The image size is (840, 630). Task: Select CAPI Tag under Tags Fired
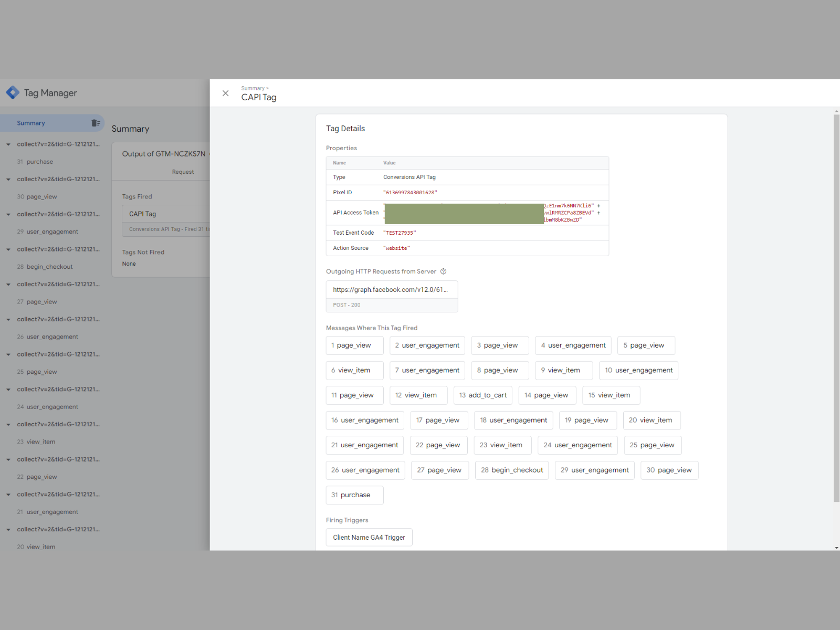(x=142, y=214)
